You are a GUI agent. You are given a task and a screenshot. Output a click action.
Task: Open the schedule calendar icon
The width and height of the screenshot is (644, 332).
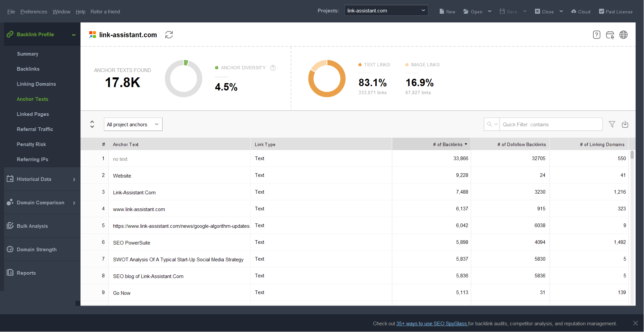pyautogui.click(x=610, y=35)
